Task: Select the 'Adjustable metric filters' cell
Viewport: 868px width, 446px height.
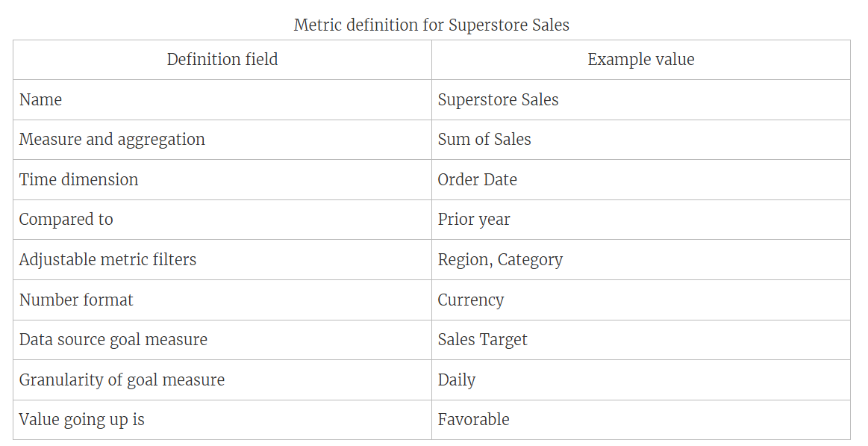Action: pyautogui.click(x=107, y=260)
